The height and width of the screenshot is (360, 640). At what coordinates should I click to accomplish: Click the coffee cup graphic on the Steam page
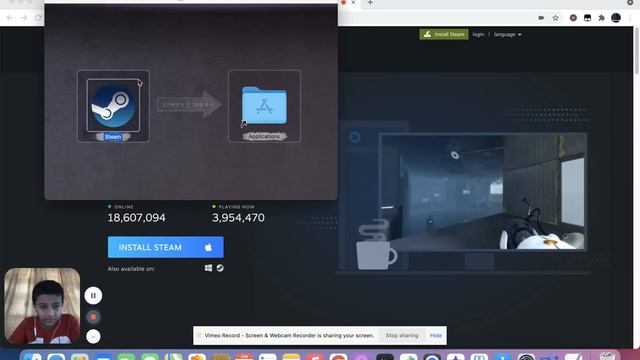[376, 245]
